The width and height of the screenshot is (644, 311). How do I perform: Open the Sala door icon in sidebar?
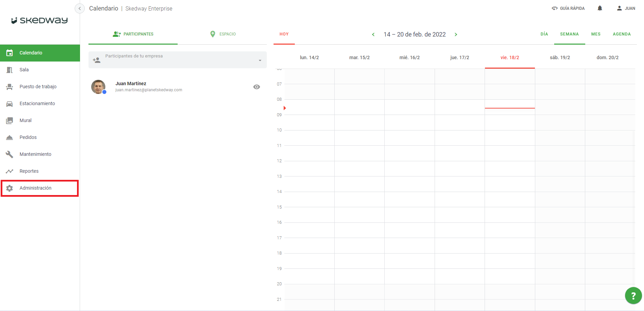tap(9, 70)
